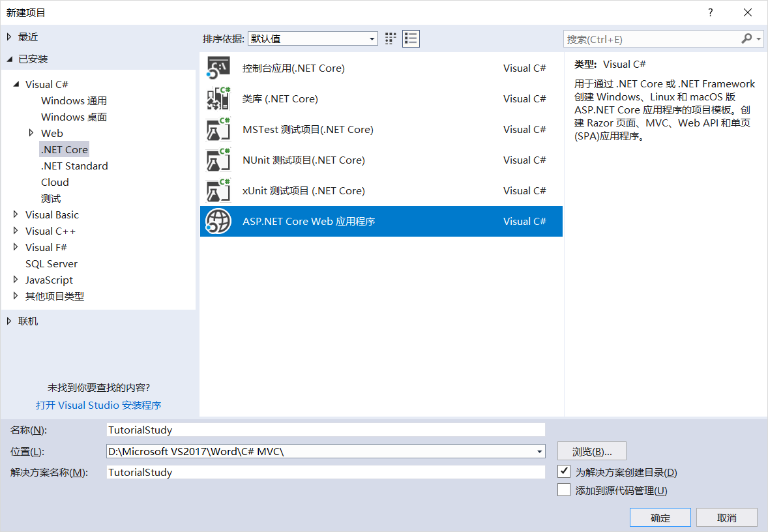Viewport: 768px width, 532px height.
Task: Expand the Visual C++ node
Action: pyautogui.click(x=15, y=230)
